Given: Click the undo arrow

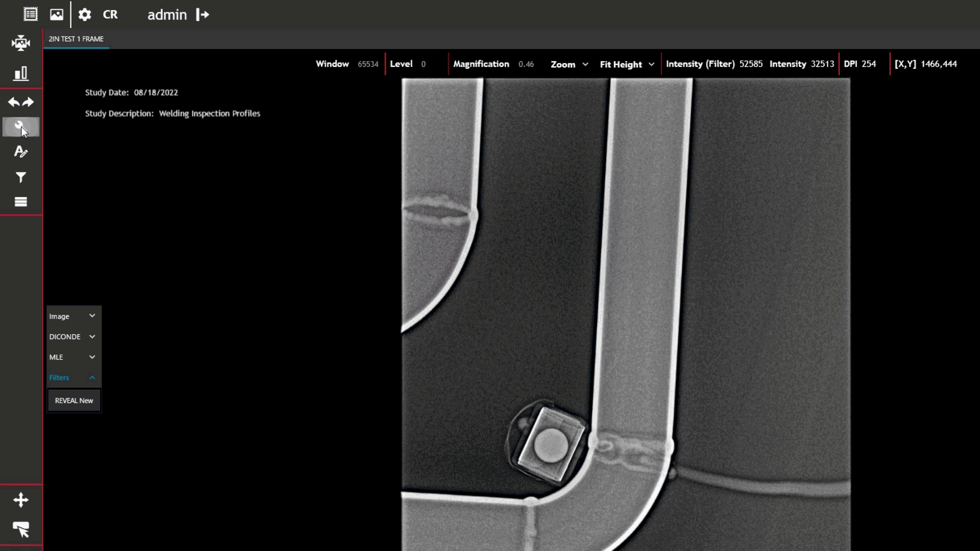Looking at the screenshot, I should 14,102.
